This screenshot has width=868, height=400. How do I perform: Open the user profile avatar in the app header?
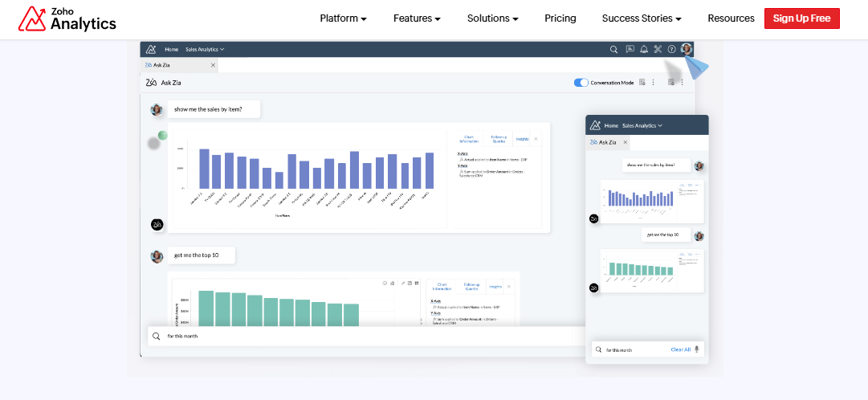pos(687,49)
